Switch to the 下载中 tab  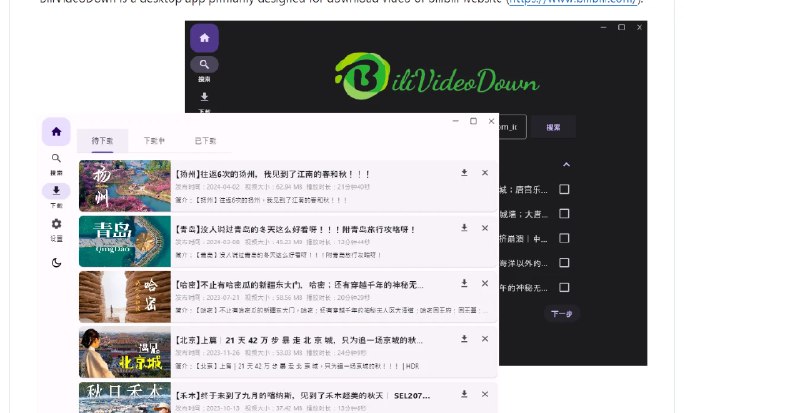154,140
